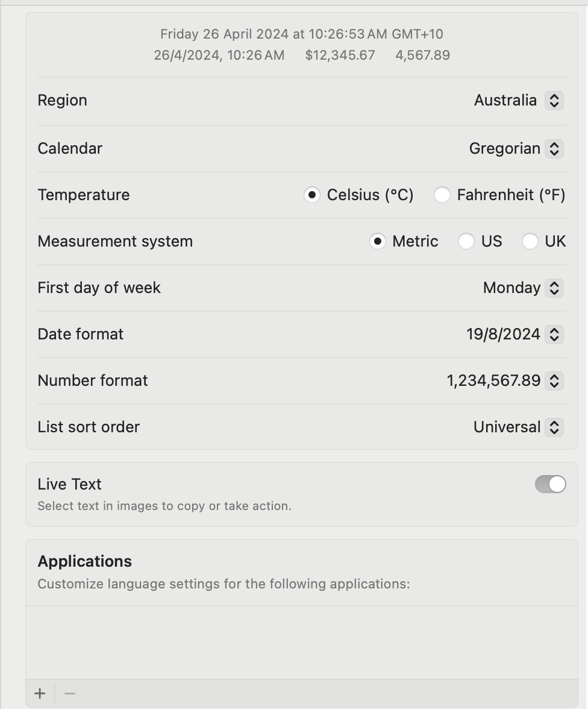Select the Metric measurement system
The width and height of the screenshot is (588, 709).
pos(378,241)
